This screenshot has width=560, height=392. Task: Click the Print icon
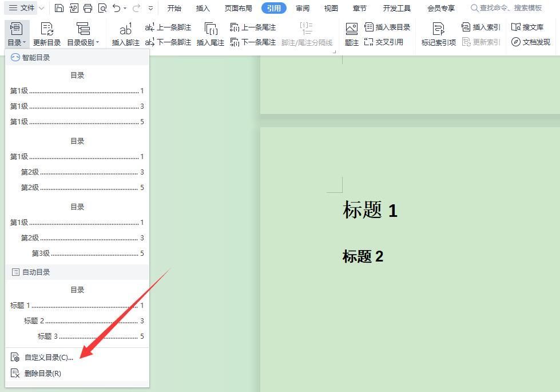pos(88,8)
